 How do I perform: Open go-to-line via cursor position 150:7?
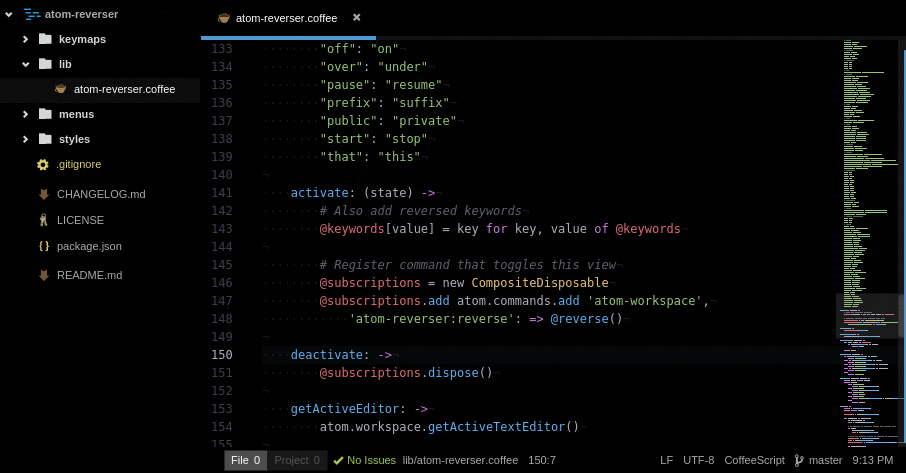pos(542,460)
